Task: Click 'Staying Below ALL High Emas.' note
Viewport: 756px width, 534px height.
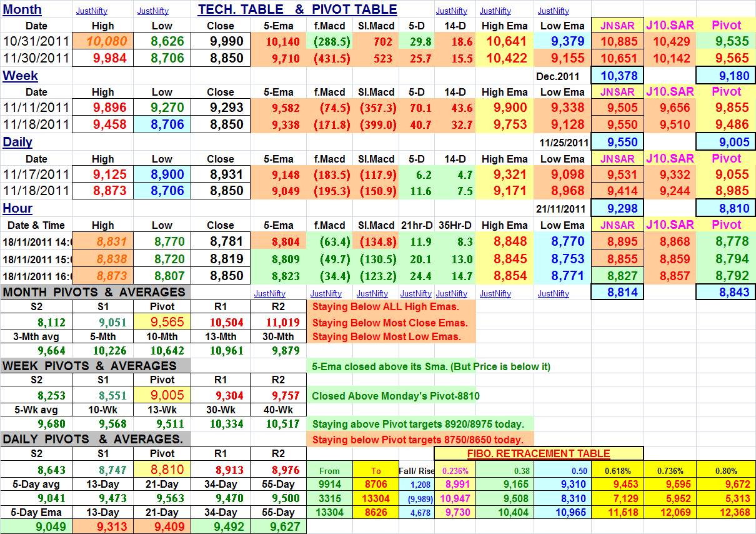Action: pos(385,306)
